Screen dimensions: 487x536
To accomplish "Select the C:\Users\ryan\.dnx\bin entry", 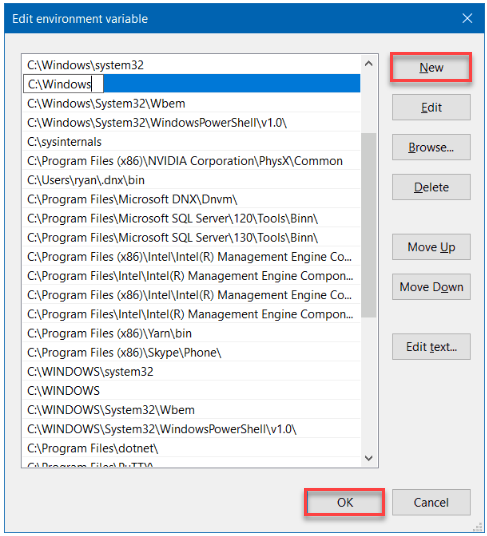I will 191,180.
